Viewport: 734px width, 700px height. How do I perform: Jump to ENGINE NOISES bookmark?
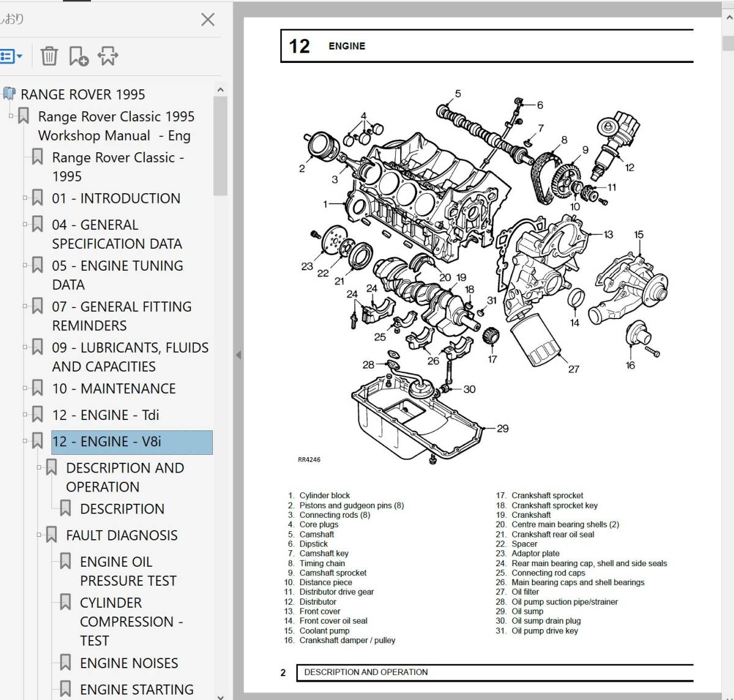tap(129, 663)
